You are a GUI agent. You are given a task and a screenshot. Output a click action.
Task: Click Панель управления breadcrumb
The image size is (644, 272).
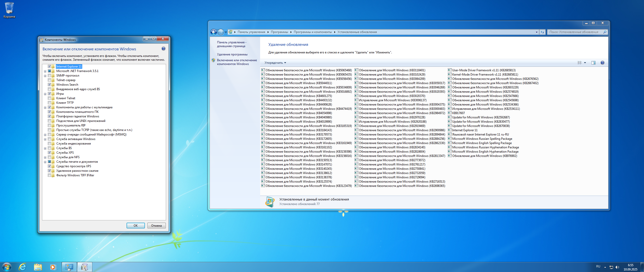point(251,32)
